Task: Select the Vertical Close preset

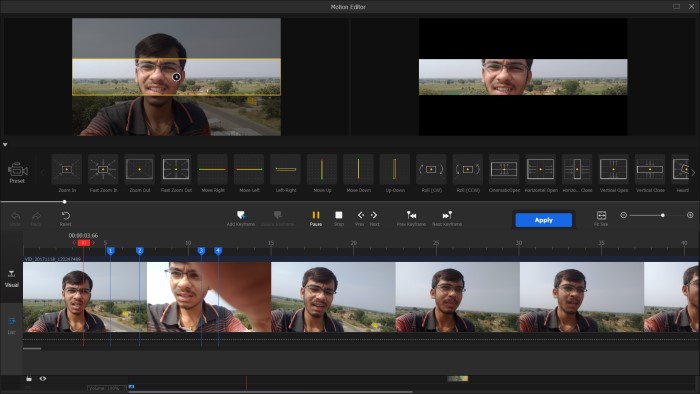Action: [650, 170]
